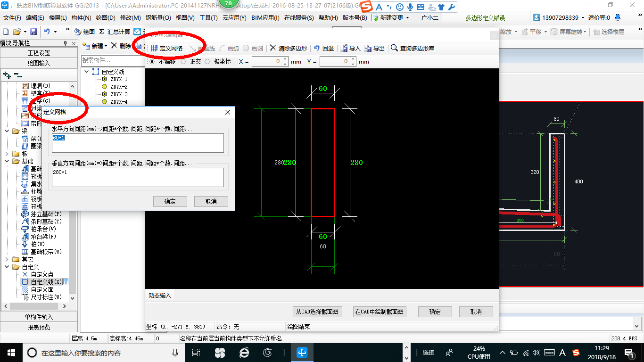This screenshot has width=644, height=362.
Task: Open the 构件(N) menu
Action: pos(82,18)
